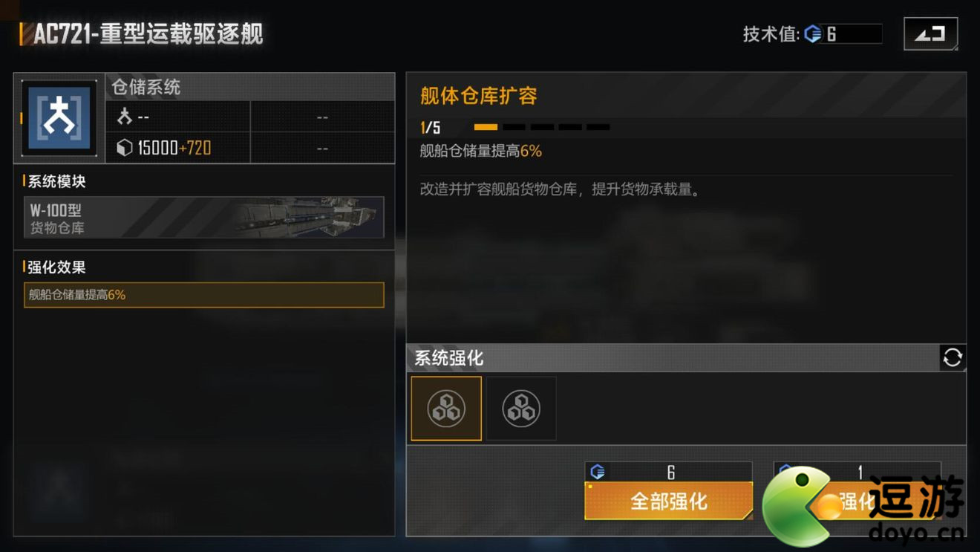This screenshot has height=552, width=980.
Task: Click the tech point icon above 全部强化
Action: [598, 472]
